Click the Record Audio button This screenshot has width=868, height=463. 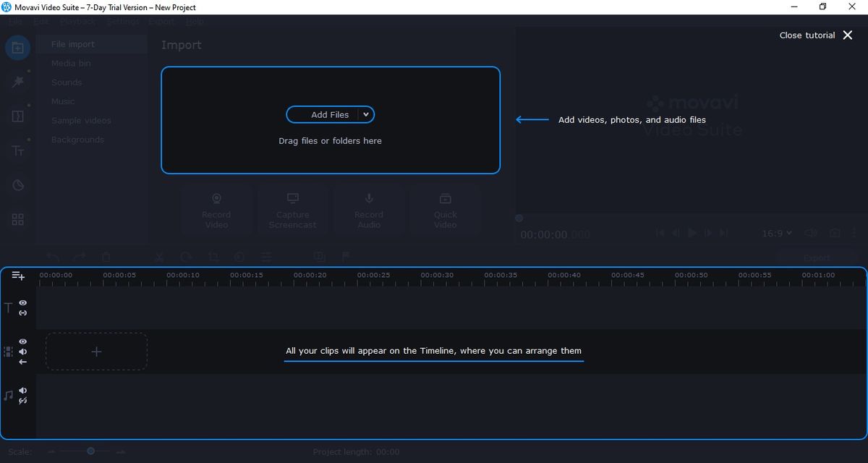pyautogui.click(x=369, y=210)
